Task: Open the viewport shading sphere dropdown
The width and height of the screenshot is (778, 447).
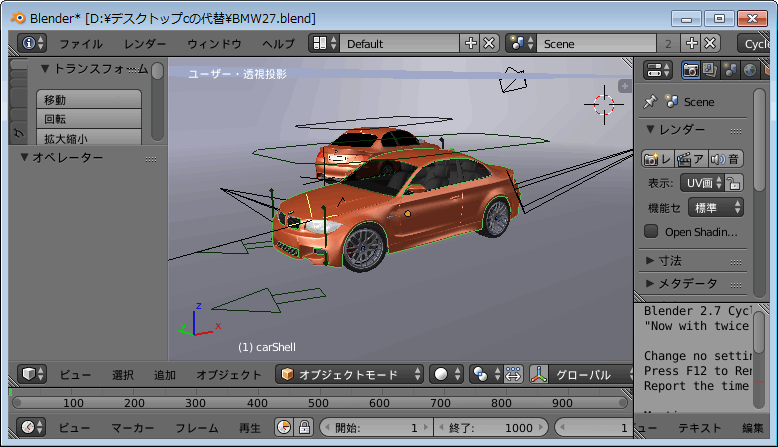Action: [446, 374]
